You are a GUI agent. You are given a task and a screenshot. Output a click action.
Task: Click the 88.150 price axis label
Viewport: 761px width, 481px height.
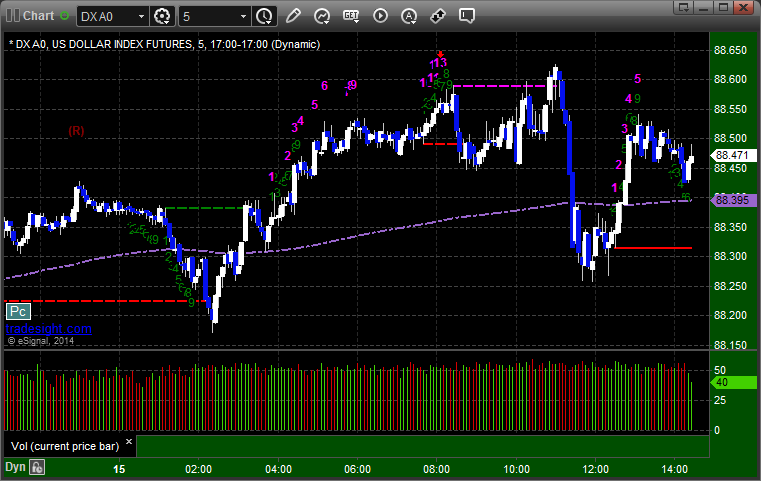[x=730, y=345]
